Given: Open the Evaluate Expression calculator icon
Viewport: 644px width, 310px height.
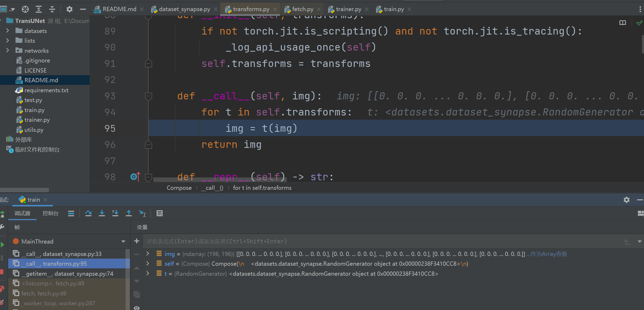Looking at the screenshot, I should (159, 213).
